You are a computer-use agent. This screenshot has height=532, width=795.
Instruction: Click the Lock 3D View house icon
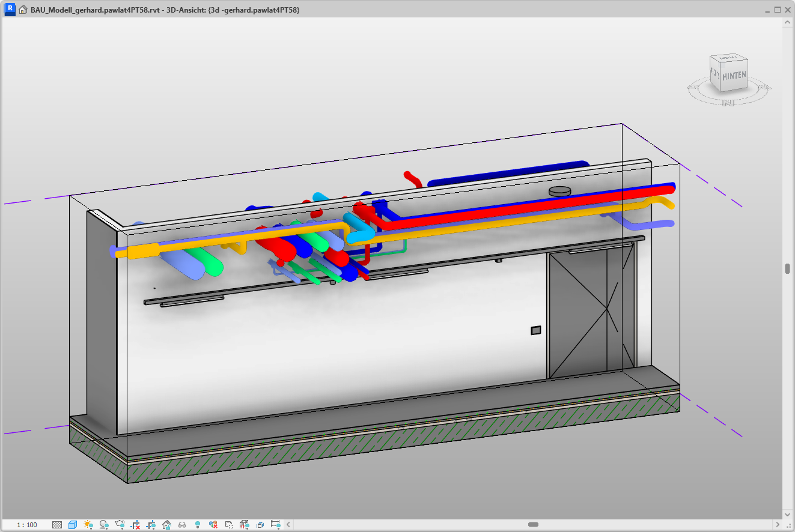click(x=166, y=525)
